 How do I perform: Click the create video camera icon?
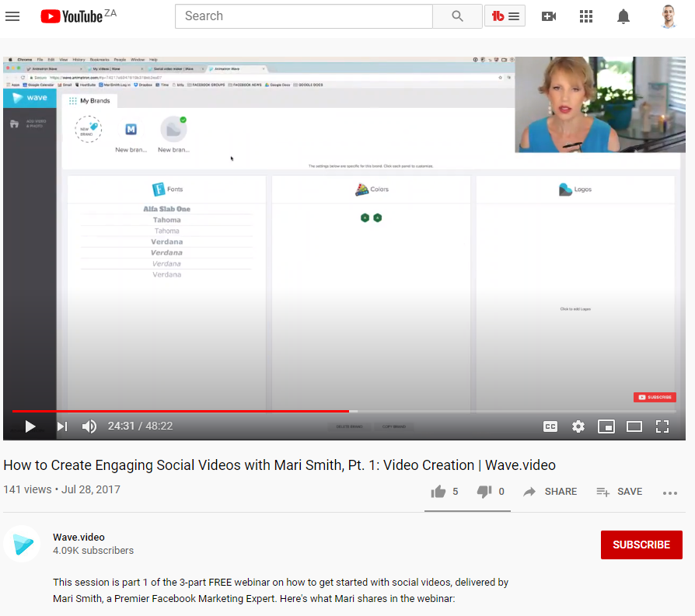click(x=549, y=16)
